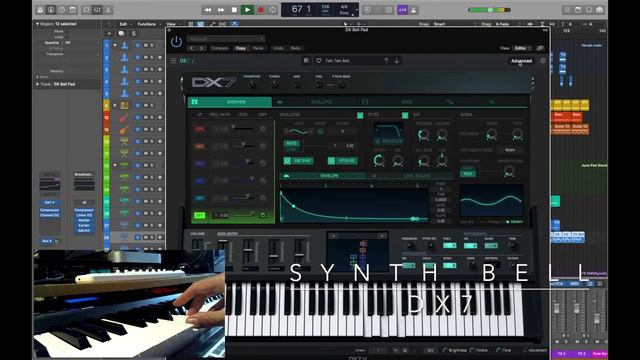Expand the Track DX Bell Pad disclosure triangle

[x=38, y=84]
